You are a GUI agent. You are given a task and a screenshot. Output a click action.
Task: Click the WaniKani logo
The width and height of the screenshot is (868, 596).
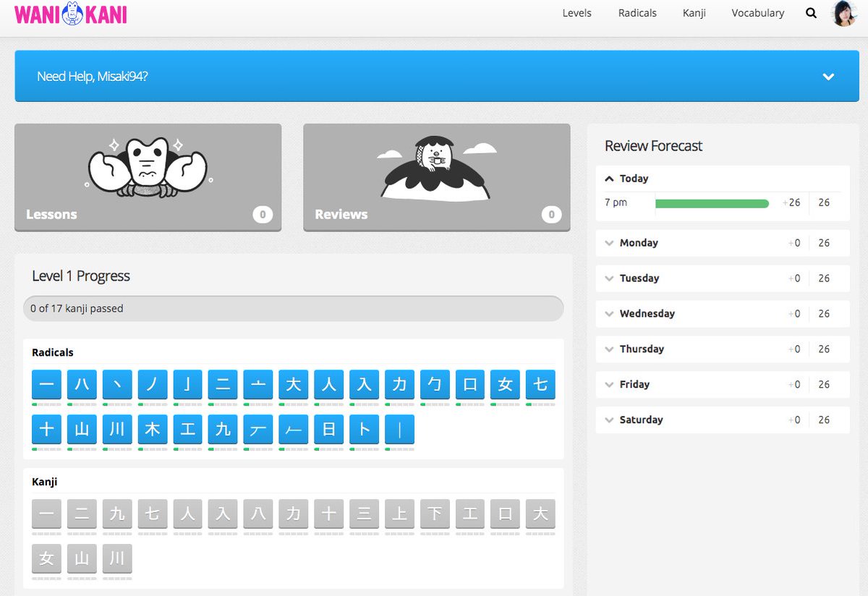[x=70, y=14]
